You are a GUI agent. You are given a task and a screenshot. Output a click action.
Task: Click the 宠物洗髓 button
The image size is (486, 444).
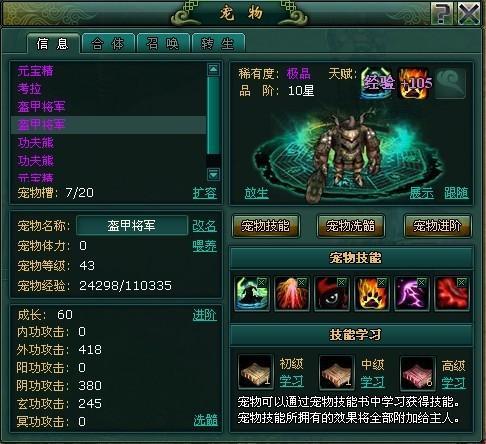pos(350,226)
